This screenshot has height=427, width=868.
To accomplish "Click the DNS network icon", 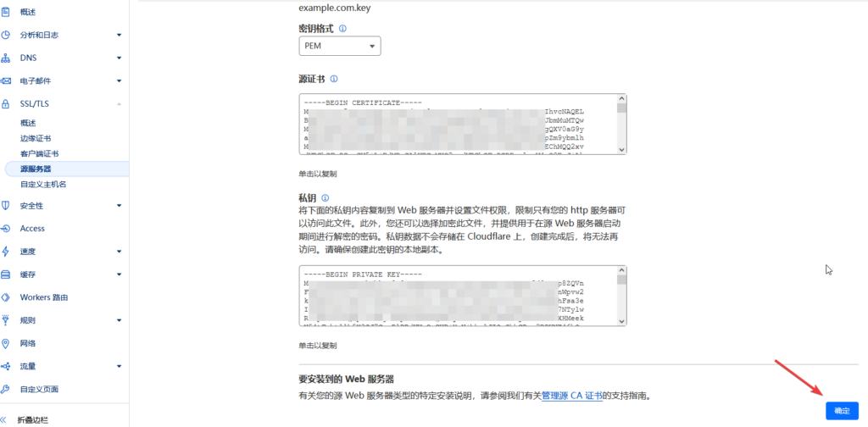I will point(6,58).
